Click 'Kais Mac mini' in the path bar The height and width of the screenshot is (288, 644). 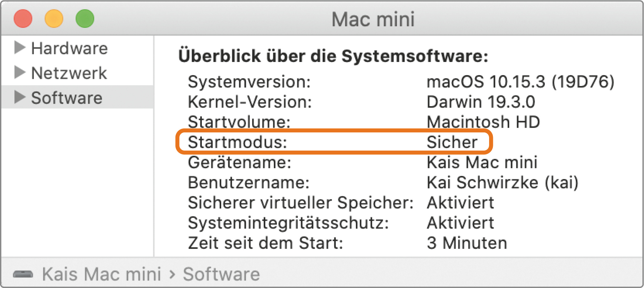[102, 275]
